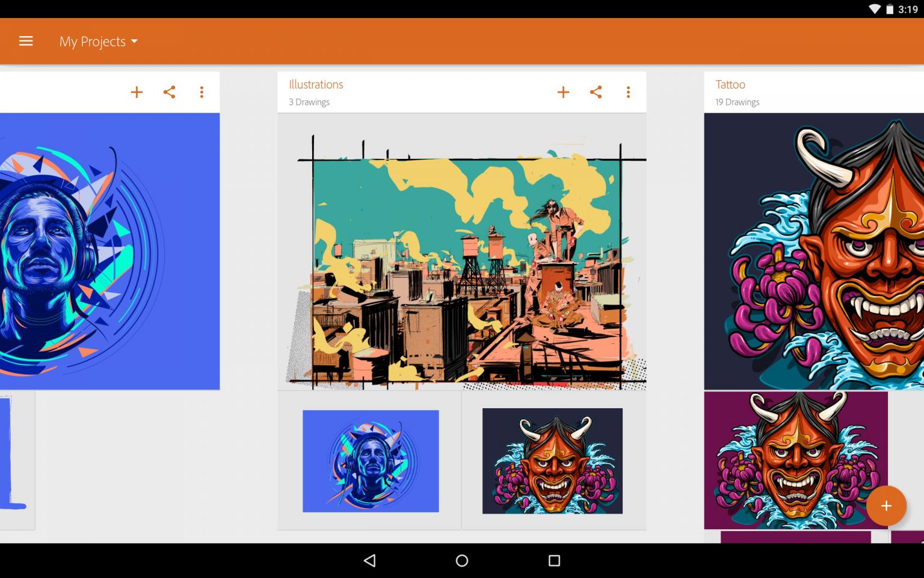Tap the 19 Drawings label under Tattoo

click(x=737, y=102)
